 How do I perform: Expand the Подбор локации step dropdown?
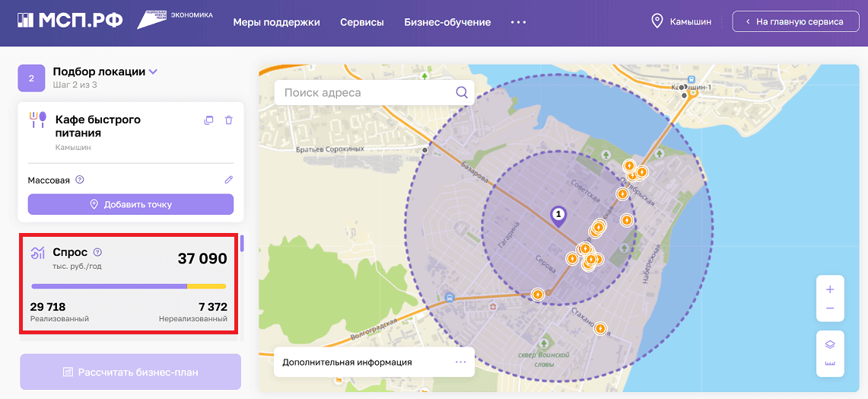tap(153, 72)
